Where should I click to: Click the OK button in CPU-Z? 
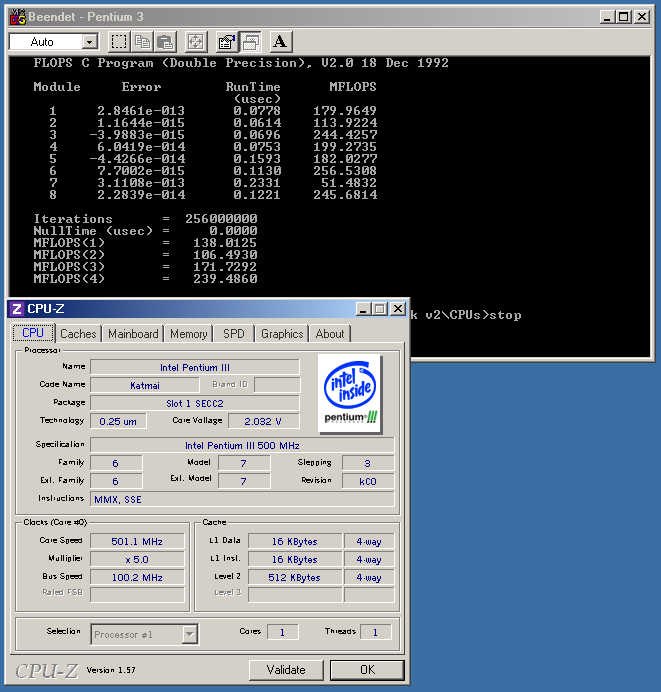click(x=367, y=670)
